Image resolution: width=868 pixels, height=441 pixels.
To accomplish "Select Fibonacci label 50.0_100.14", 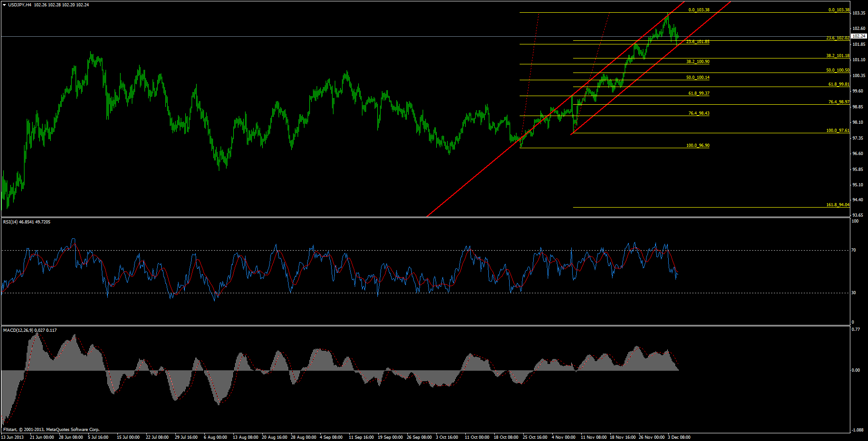I will [698, 78].
